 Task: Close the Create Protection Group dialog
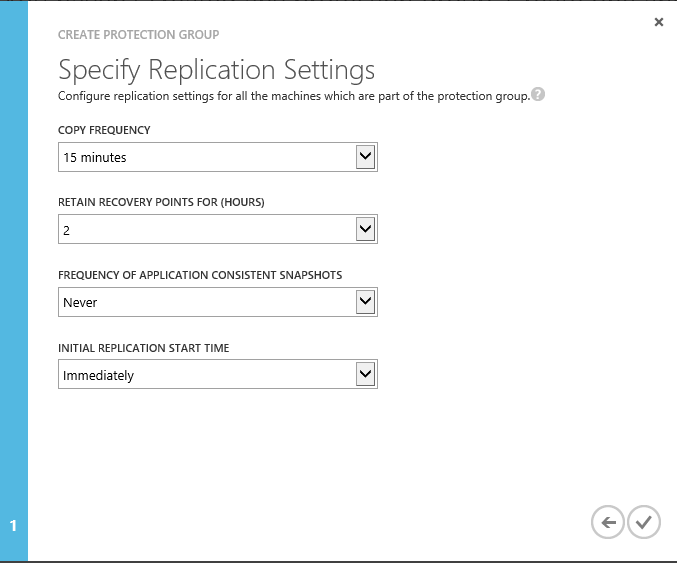pyautogui.click(x=658, y=22)
